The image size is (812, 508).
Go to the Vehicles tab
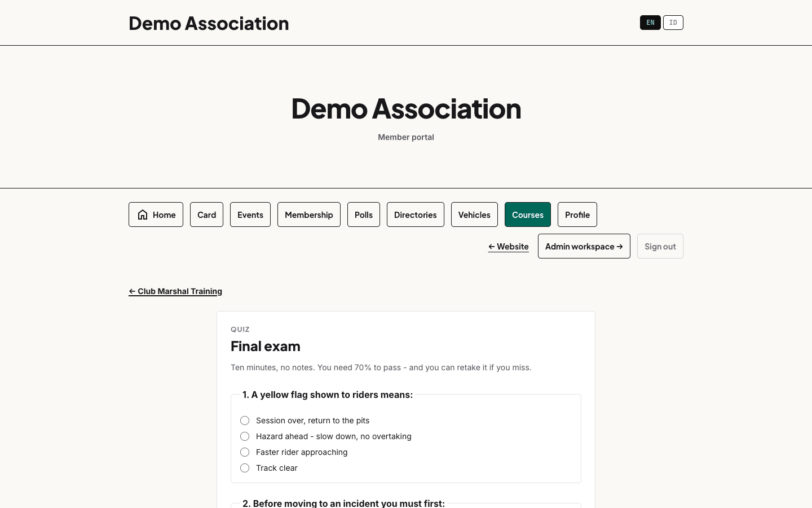coord(474,214)
